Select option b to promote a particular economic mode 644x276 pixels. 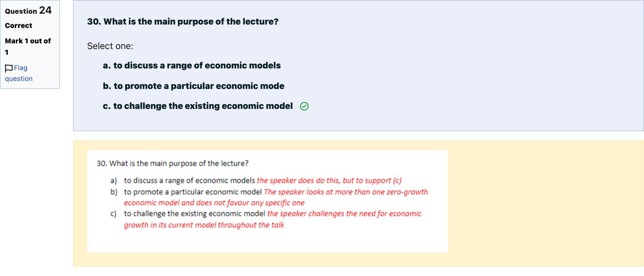pos(193,86)
